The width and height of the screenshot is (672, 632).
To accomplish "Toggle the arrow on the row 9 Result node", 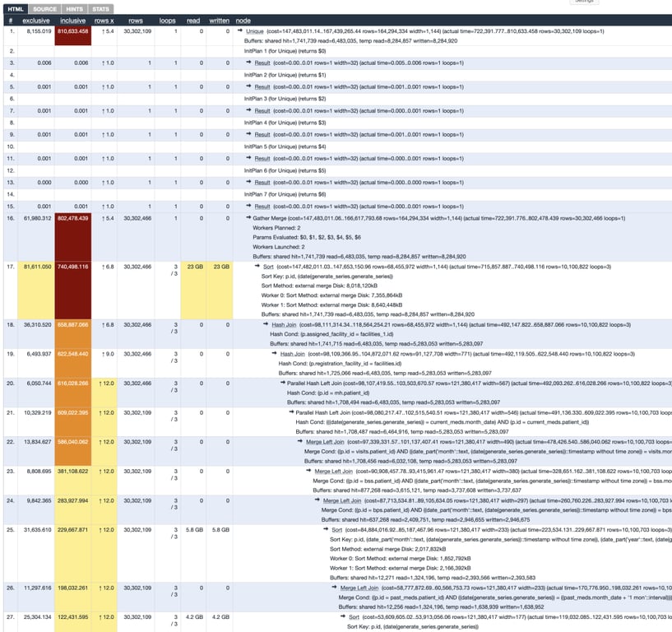I will (248, 134).
